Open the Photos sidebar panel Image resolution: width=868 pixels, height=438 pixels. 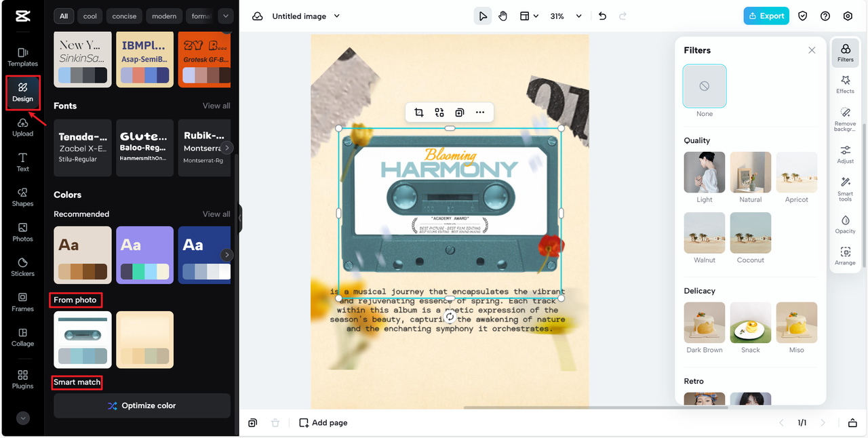point(22,233)
